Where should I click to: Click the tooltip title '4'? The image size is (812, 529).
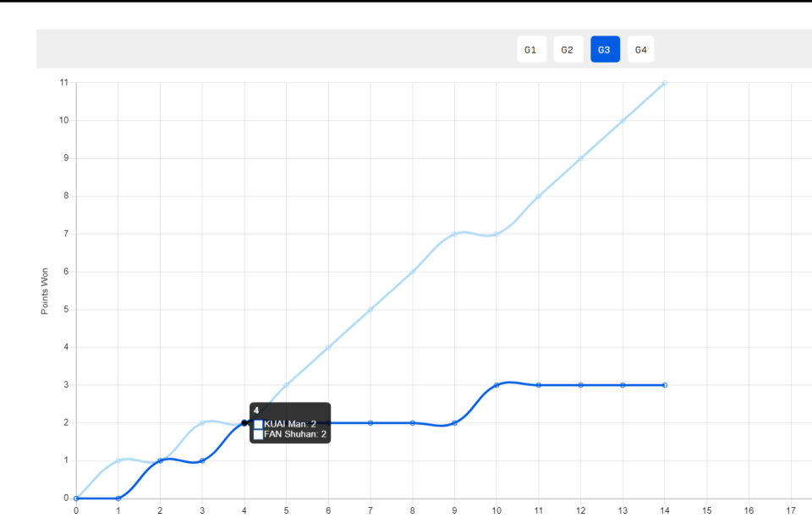(x=256, y=411)
